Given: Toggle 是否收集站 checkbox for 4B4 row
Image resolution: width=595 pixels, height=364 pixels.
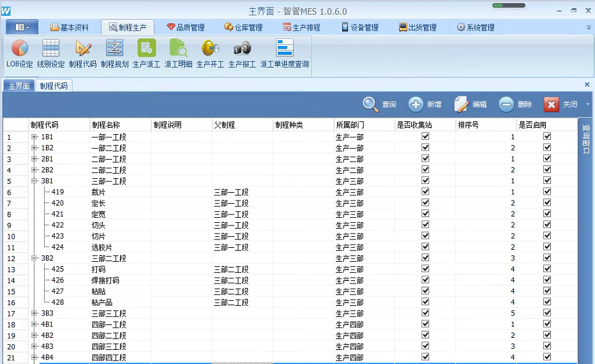Looking at the screenshot, I should (425, 356).
